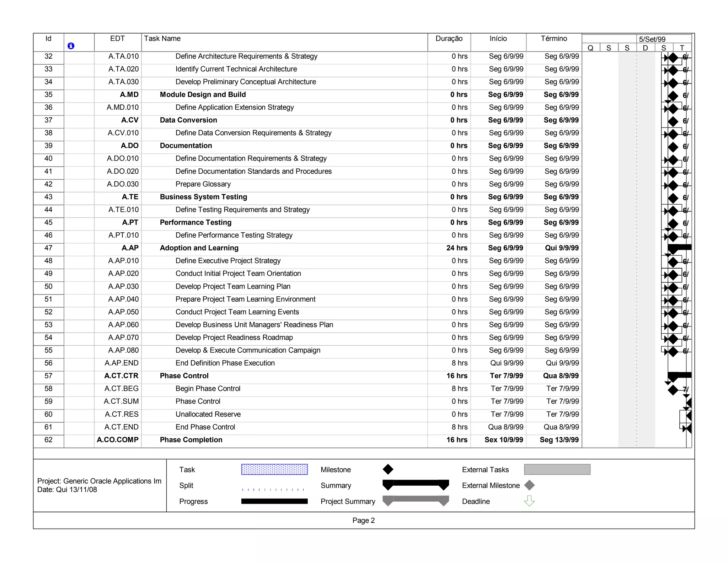Click the External Tasks gray swatch
Viewport: 728px width, 562px height.
pos(557,469)
